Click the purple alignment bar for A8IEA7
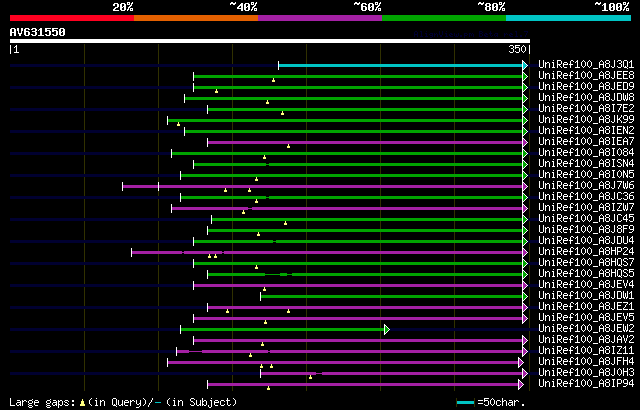 (x=365, y=142)
